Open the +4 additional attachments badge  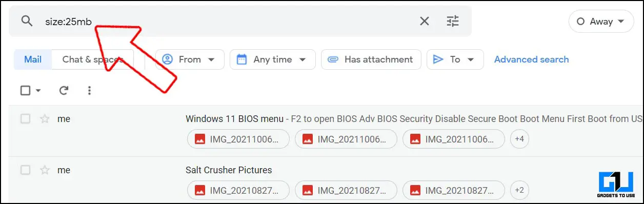point(519,139)
